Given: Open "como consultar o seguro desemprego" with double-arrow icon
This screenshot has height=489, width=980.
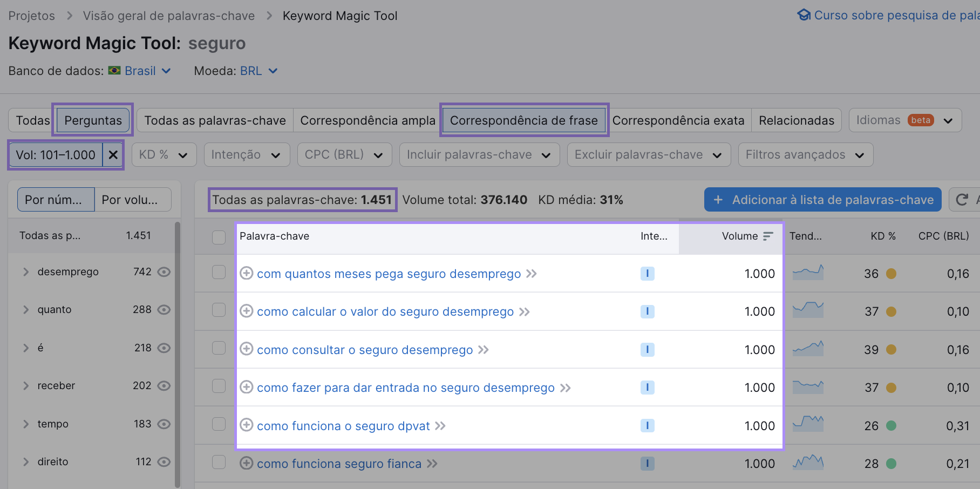Looking at the screenshot, I should 483,350.
